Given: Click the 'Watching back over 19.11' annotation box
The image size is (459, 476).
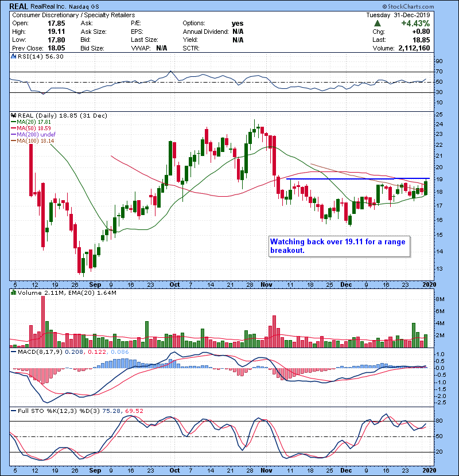Looking at the screenshot, I should [339, 246].
